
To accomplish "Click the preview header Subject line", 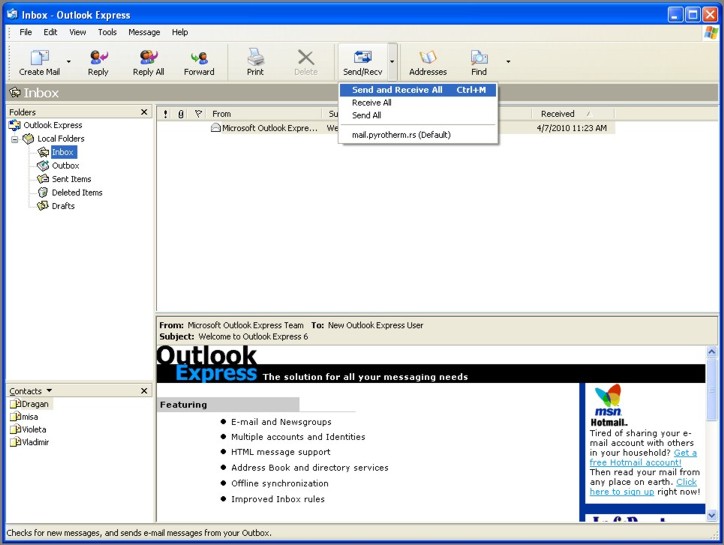I will coord(234,337).
